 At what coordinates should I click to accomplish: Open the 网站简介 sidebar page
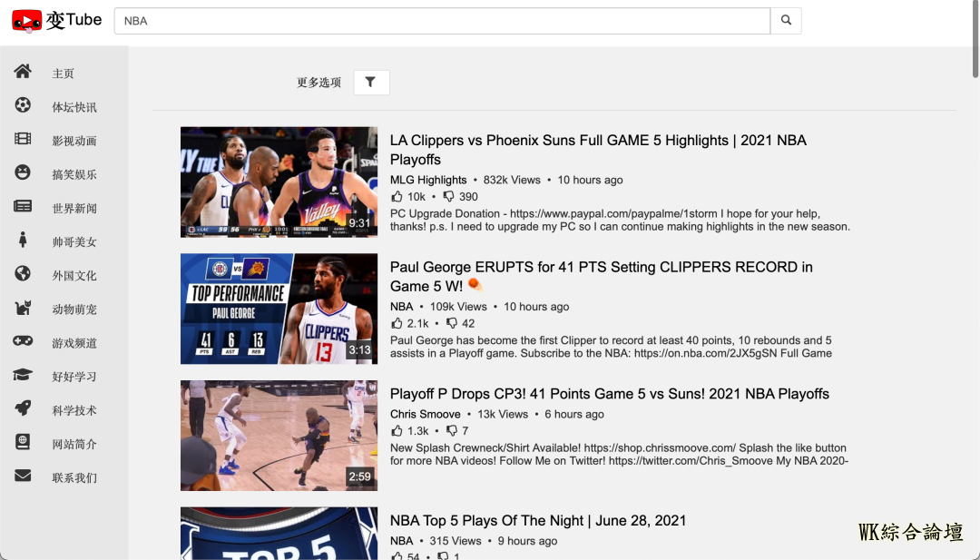coord(74,445)
